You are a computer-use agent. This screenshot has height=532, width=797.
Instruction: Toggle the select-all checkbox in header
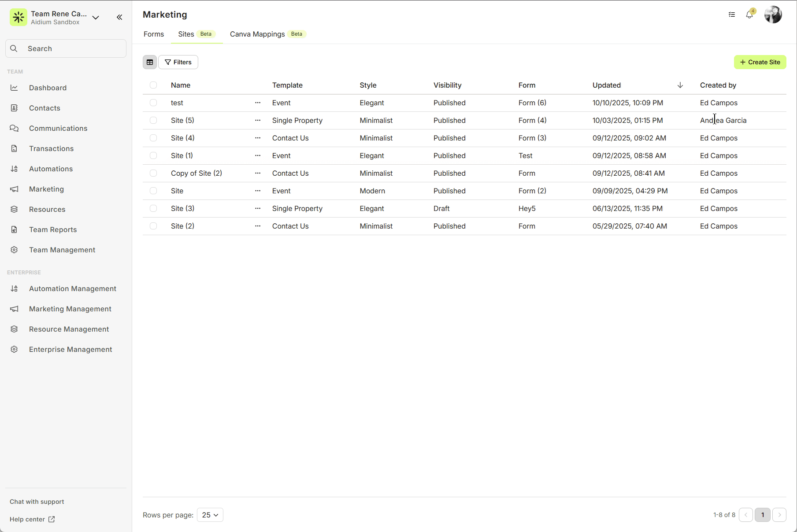(x=153, y=85)
